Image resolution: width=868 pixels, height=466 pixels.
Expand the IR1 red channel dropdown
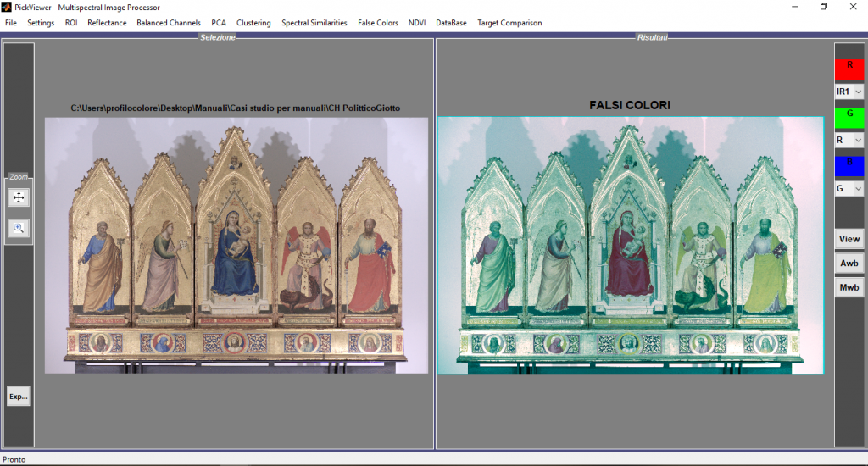(x=849, y=92)
